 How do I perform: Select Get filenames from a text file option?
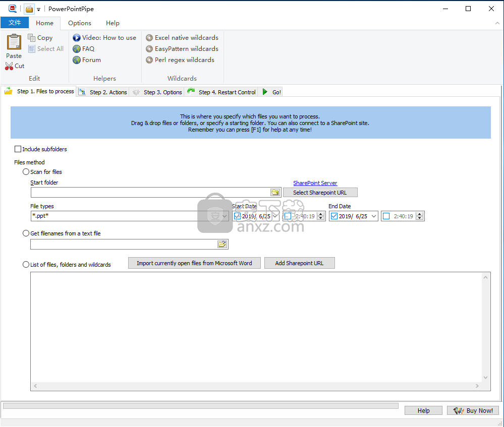[x=26, y=233]
